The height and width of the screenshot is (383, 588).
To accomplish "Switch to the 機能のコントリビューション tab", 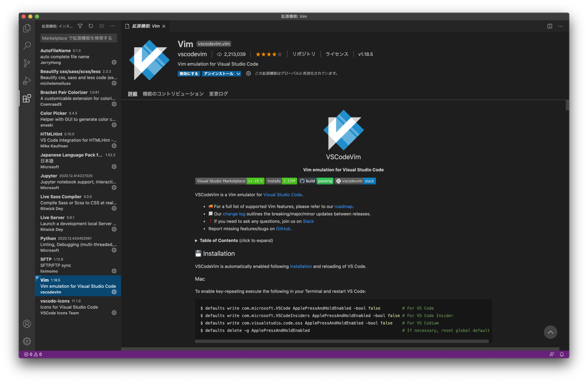I will click(173, 94).
